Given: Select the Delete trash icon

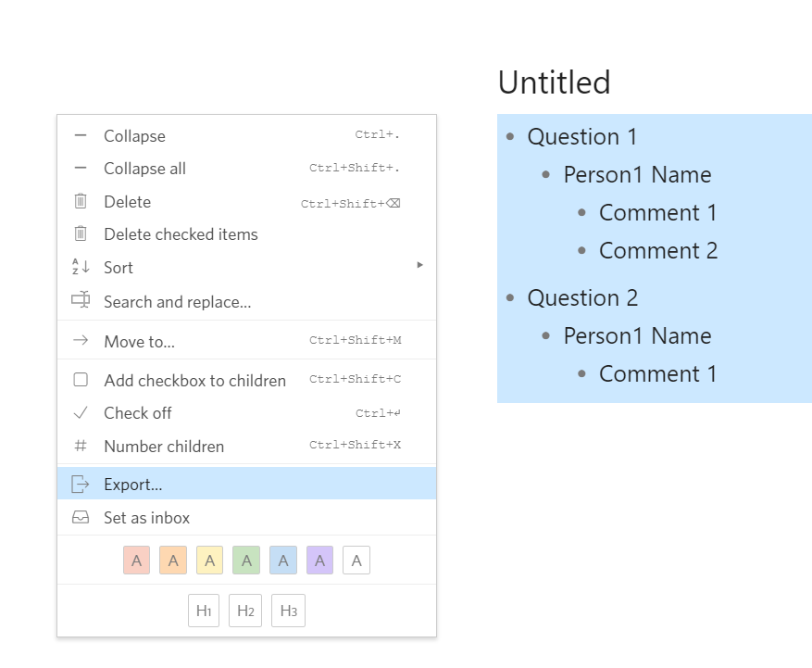Looking at the screenshot, I should (81, 201).
